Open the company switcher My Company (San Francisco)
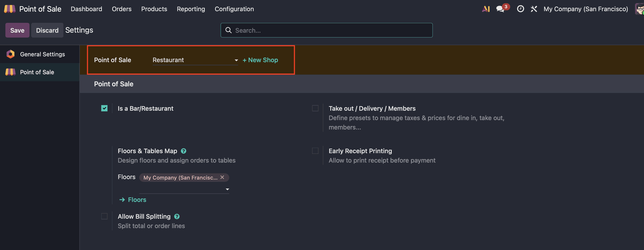This screenshot has width=644, height=250. tap(585, 9)
